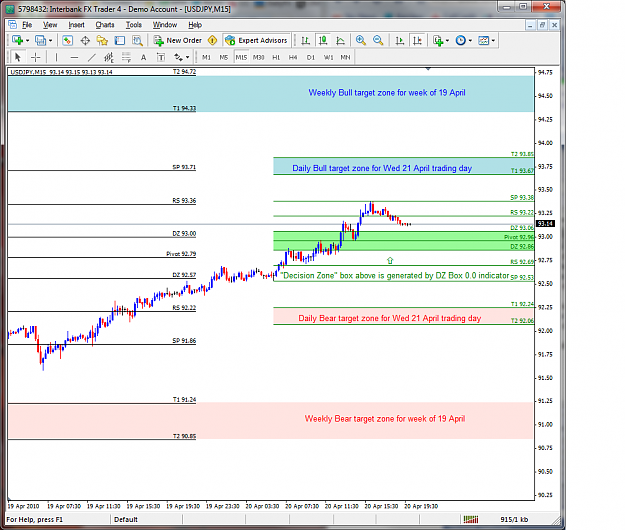
Task: Open the Terminal window icon
Action: [120, 40]
